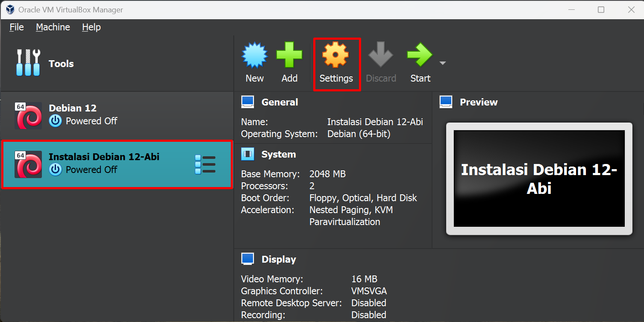The width and height of the screenshot is (644, 322).
Task: Click the System section chip icon
Action: [x=247, y=154]
